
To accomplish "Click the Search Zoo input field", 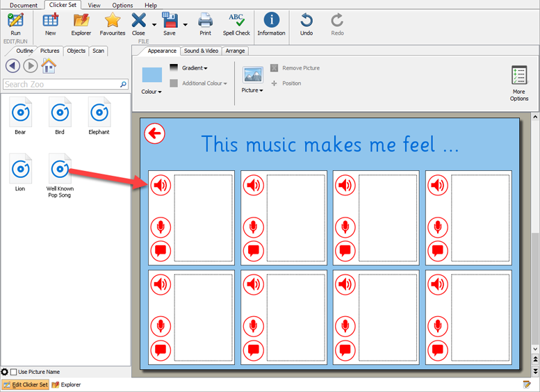I will (x=61, y=84).
